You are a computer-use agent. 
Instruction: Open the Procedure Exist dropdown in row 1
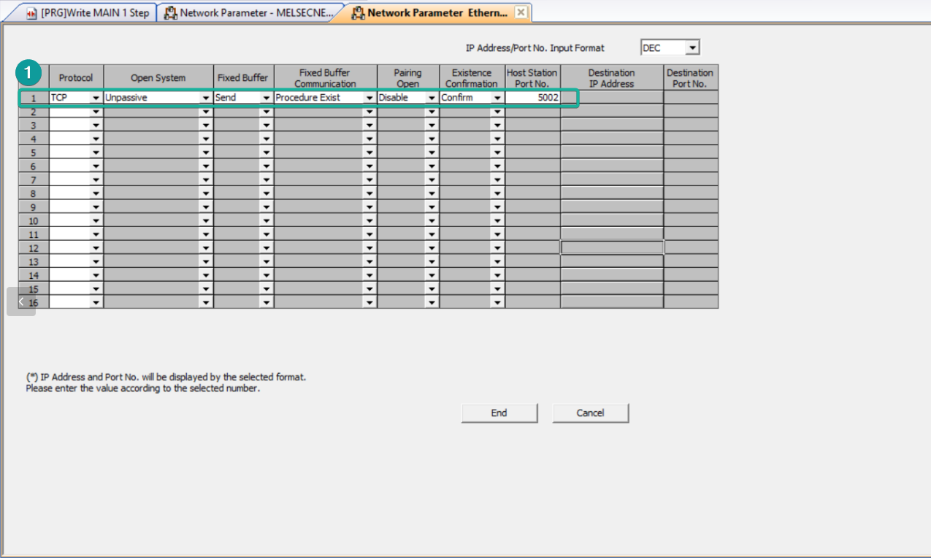coord(369,98)
